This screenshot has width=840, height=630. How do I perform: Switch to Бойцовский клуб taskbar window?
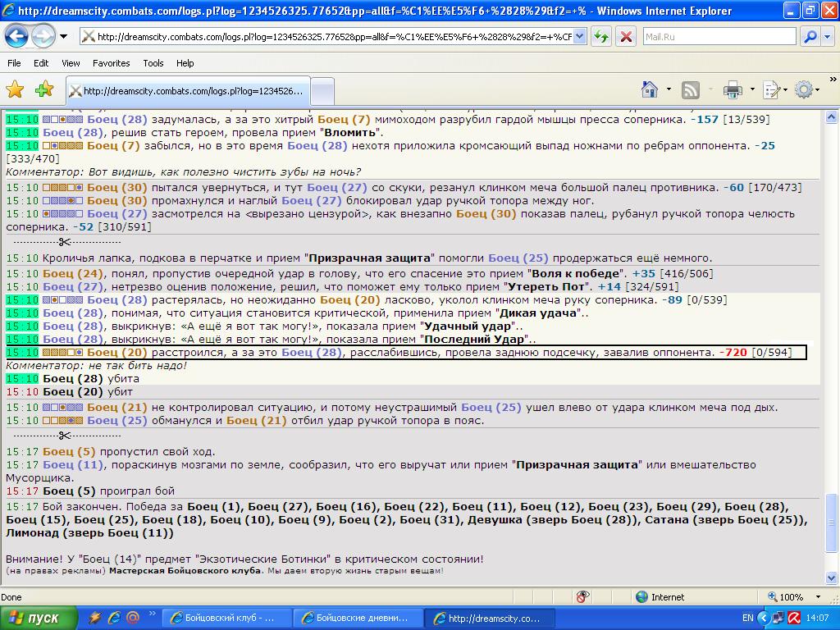(226, 619)
